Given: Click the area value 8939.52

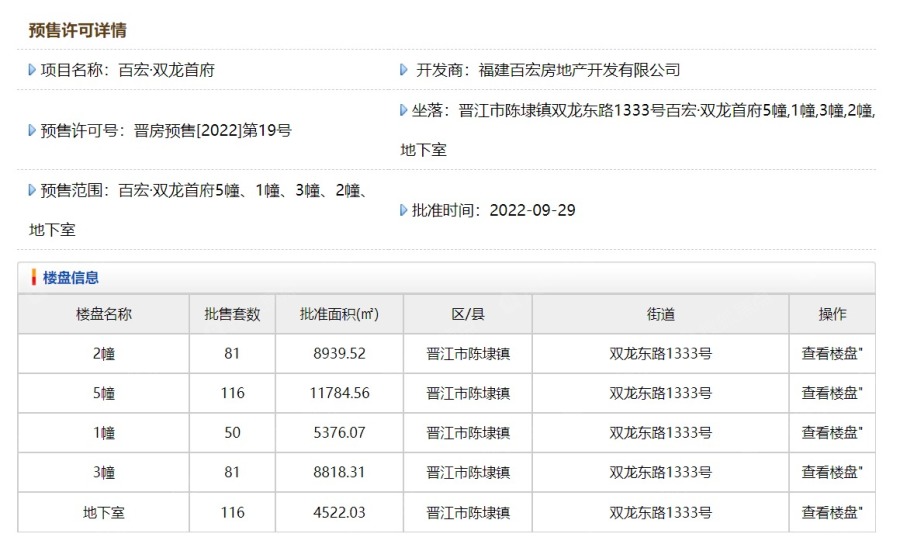Looking at the screenshot, I should click(339, 354).
